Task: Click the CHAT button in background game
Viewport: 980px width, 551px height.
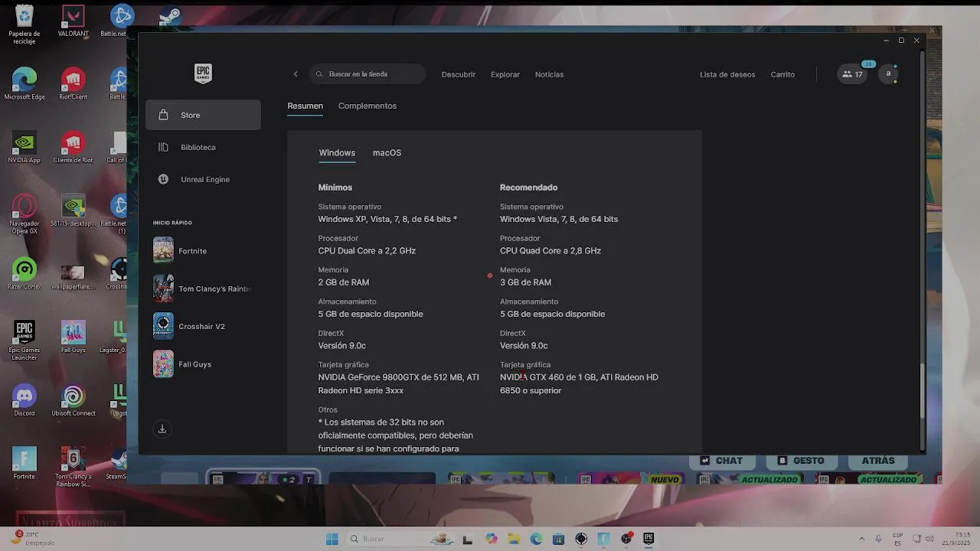Action: pyautogui.click(x=721, y=461)
